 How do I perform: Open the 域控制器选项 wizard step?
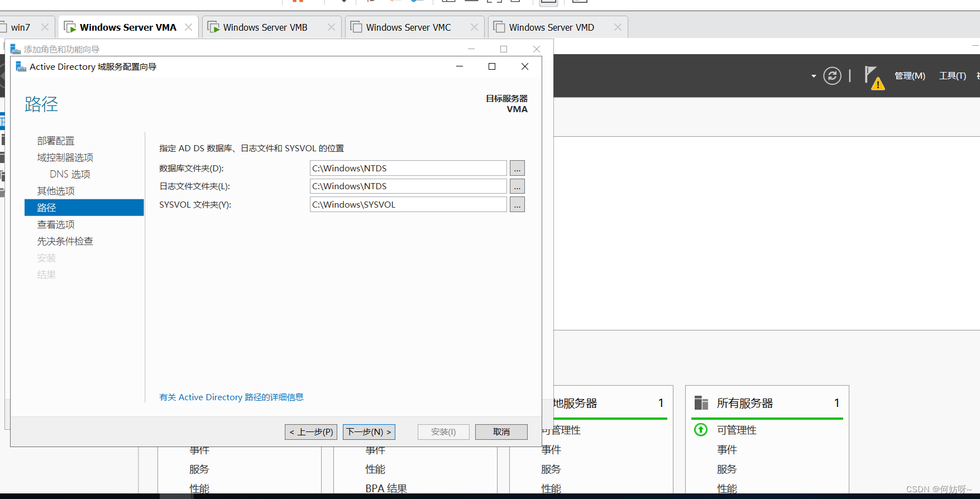click(65, 157)
